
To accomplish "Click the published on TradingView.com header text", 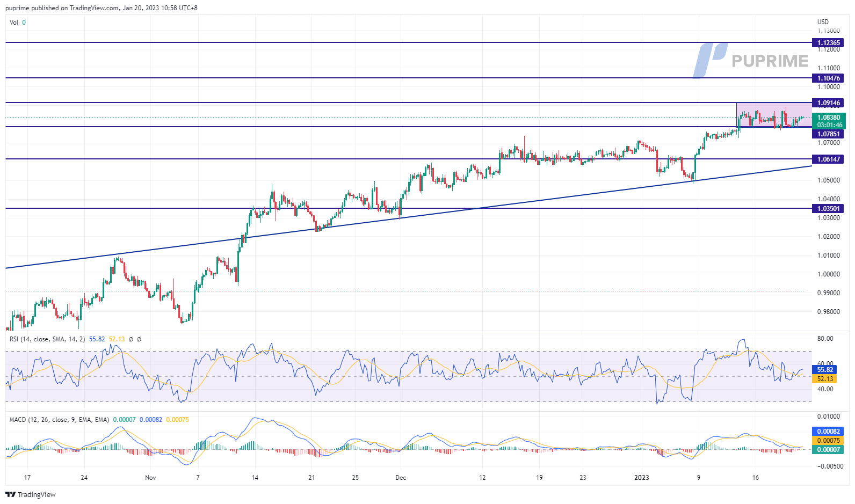I will click(x=102, y=8).
